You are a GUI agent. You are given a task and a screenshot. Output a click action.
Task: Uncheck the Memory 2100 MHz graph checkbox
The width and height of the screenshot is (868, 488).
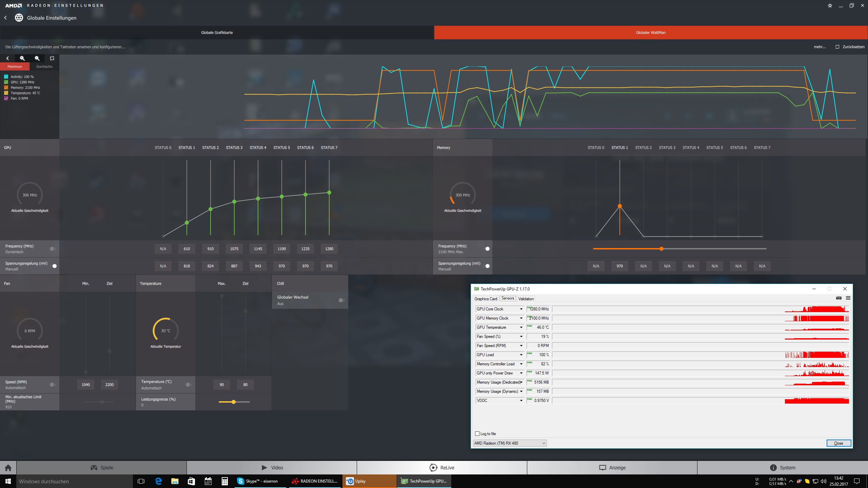pos(6,87)
